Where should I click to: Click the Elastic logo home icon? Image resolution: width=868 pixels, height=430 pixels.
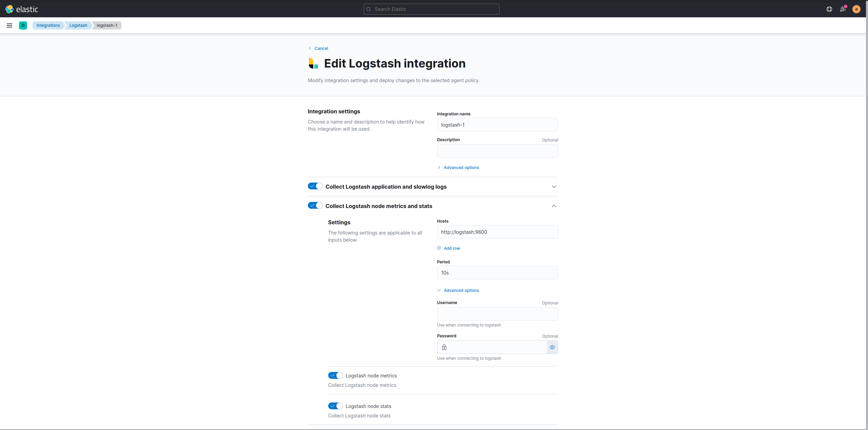point(9,9)
